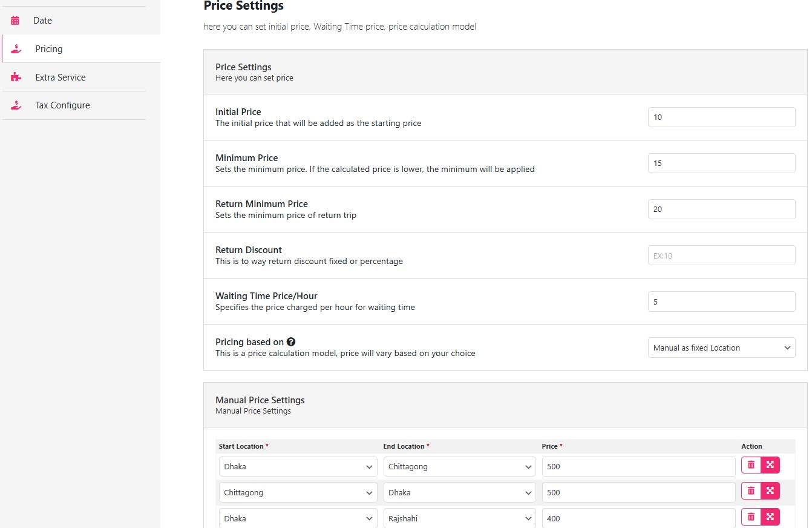Select the Pricing sidebar tab
This screenshot has height=528, width=812.
coord(81,49)
